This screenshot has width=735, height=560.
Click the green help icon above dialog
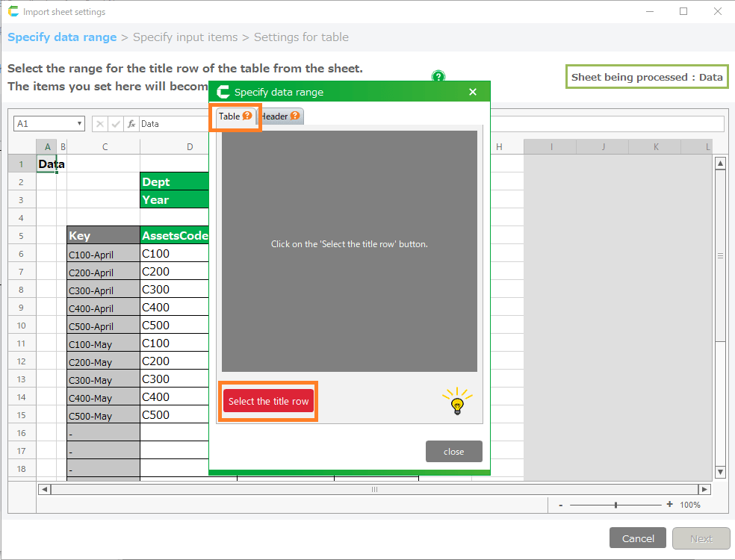pos(438,76)
